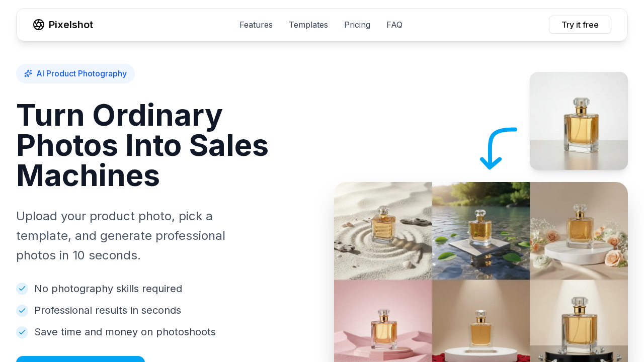Open the FAQ nav link

pos(394,25)
